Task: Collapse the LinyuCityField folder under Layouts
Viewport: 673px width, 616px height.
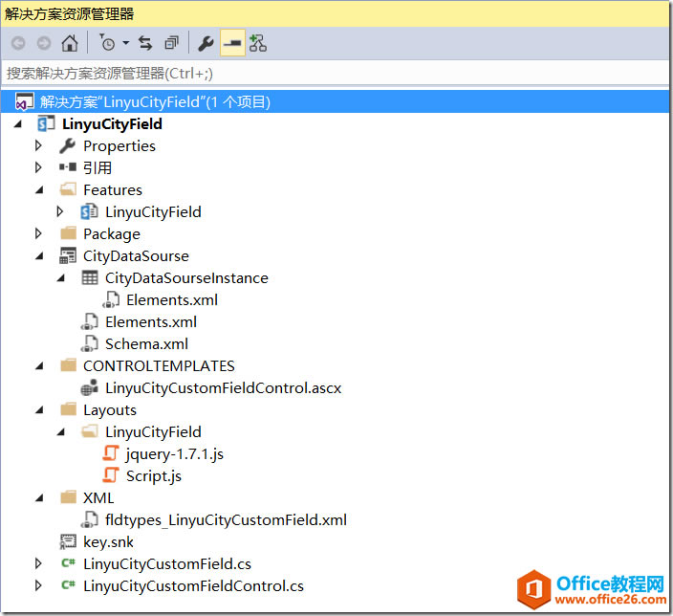Action: click(61, 431)
